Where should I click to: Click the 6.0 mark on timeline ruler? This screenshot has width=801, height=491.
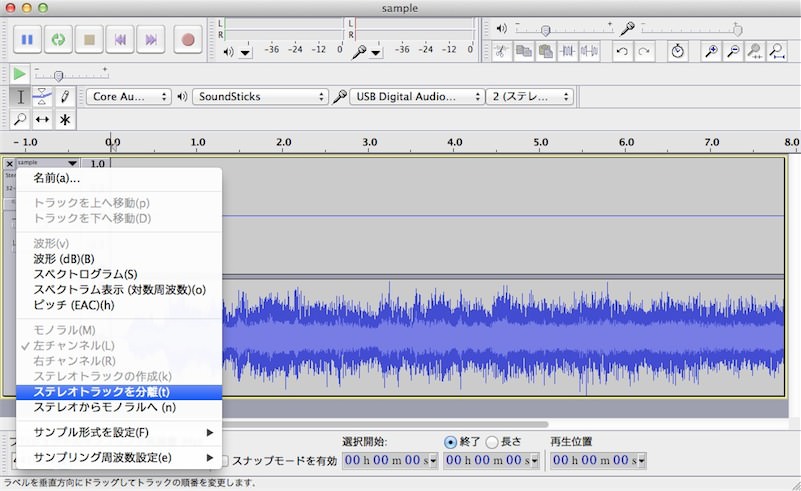[626, 142]
